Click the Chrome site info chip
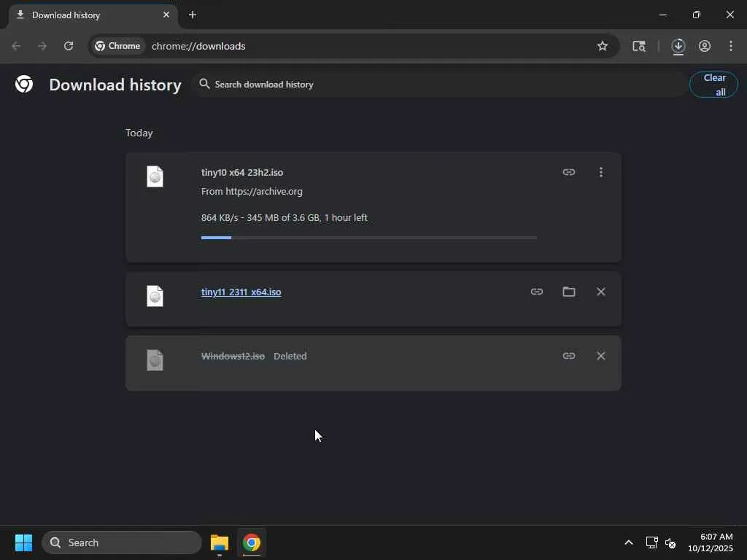 [x=117, y=46]
